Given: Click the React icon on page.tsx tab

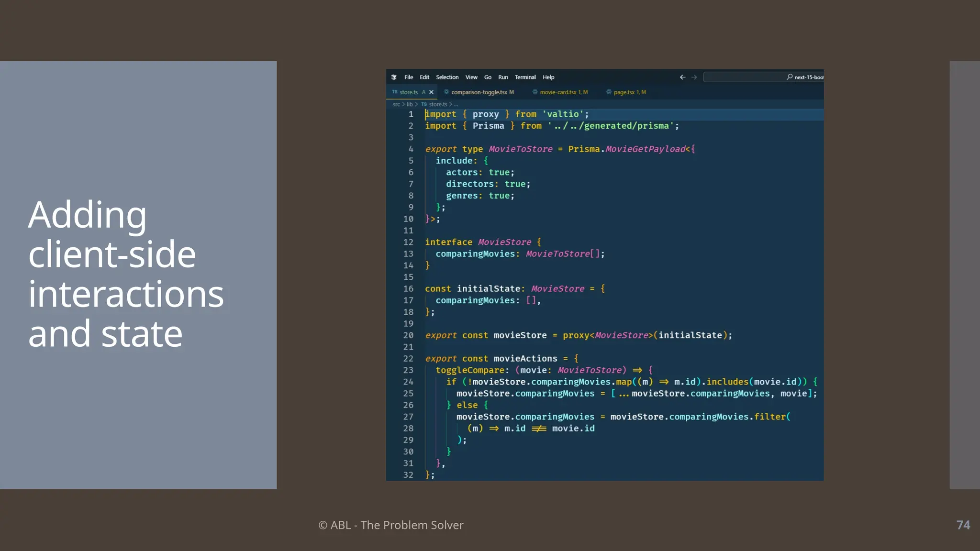Looking at the screenshot, I should [609, 92].
